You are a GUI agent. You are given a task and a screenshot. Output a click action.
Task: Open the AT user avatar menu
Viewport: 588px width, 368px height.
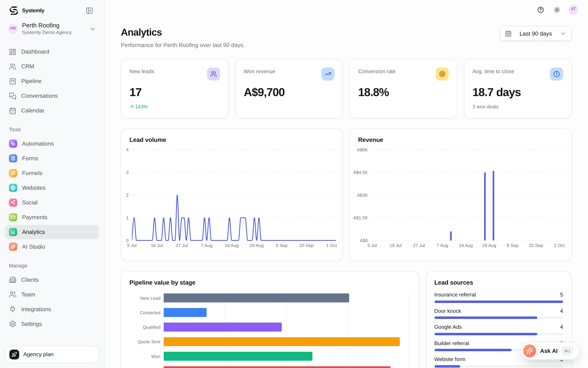[573, 9]
